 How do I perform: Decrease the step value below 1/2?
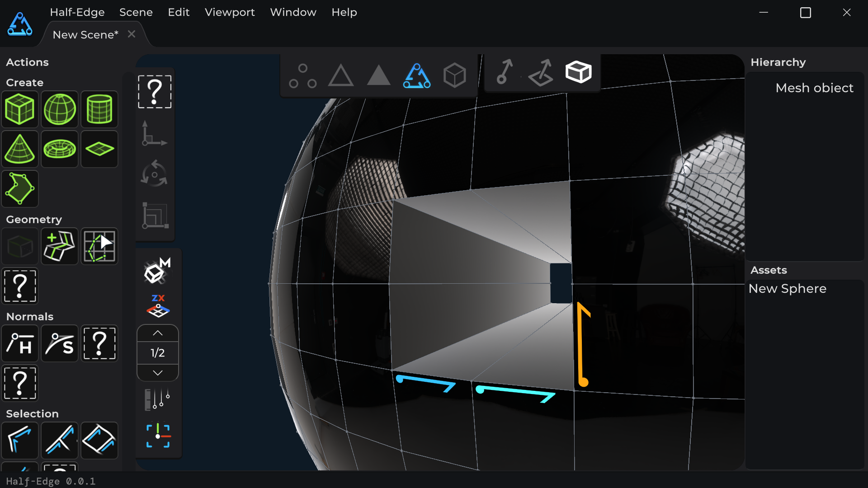tap(158, 373)
